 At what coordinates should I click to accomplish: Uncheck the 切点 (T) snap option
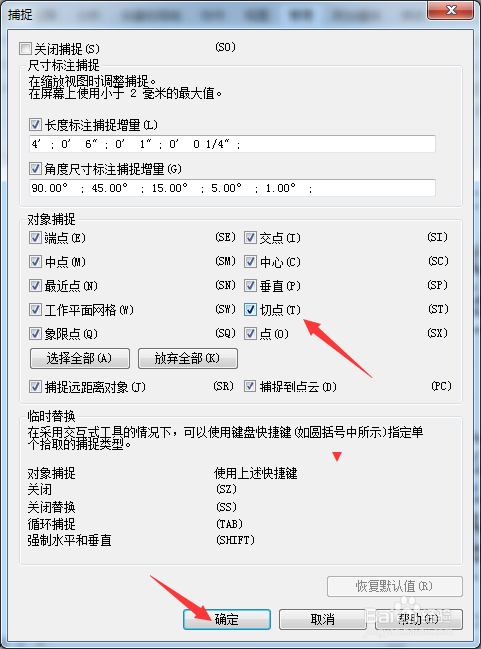tap(250, 310)
